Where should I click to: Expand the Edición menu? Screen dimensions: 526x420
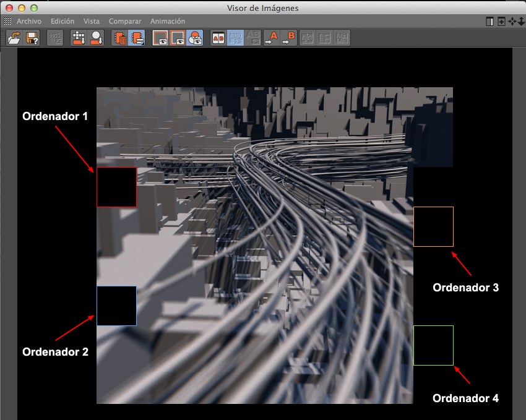tap(62, 22)
